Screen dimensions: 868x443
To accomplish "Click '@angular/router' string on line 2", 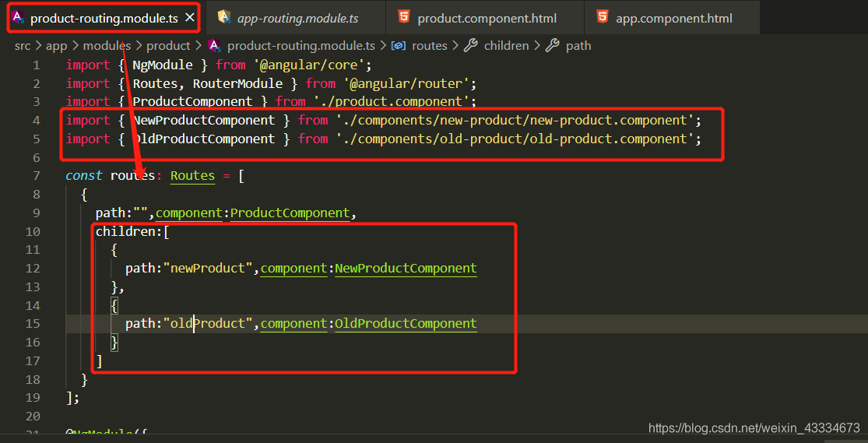I will 406,83.
